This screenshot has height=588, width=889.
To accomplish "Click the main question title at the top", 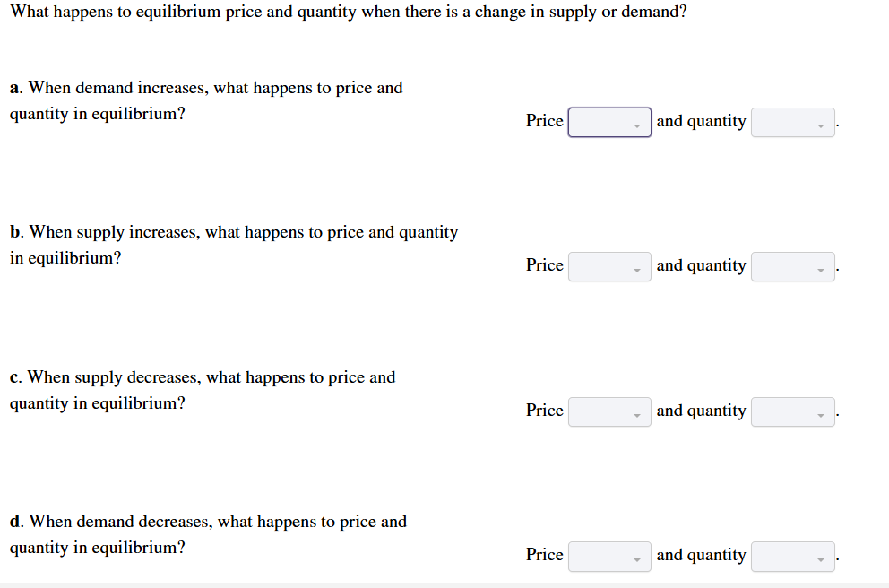I will click(348, 12).
